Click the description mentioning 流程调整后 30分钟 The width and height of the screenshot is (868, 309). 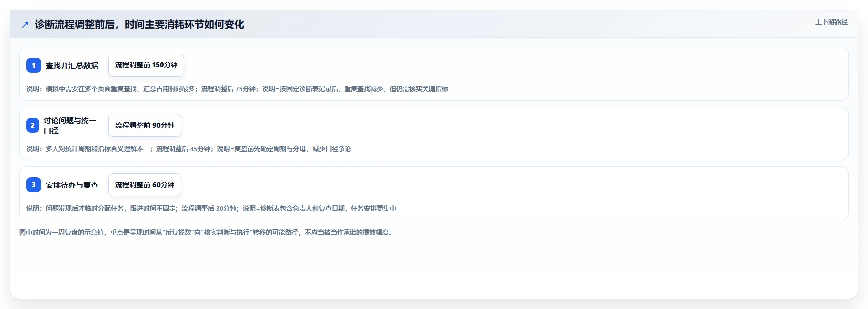click(211, 208)
